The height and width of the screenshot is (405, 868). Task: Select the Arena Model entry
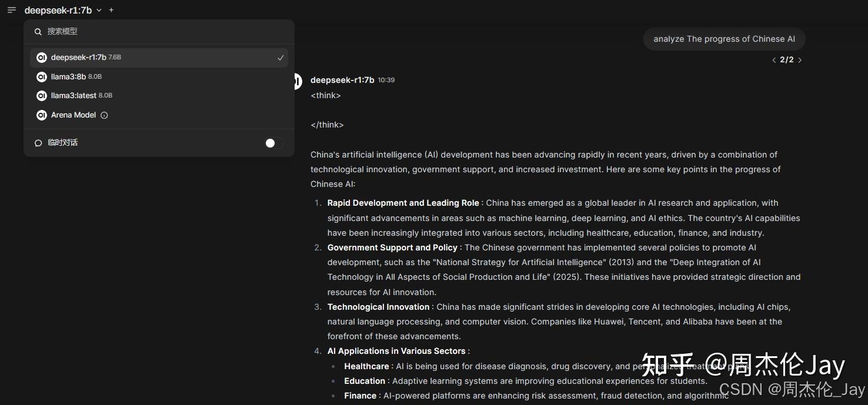(74, 115)
